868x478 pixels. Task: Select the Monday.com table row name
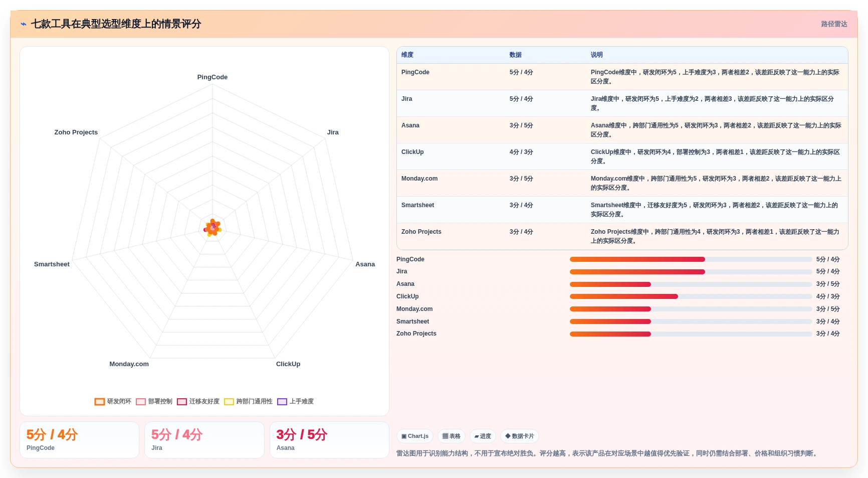pyautogui.click(x=419, y=179)
